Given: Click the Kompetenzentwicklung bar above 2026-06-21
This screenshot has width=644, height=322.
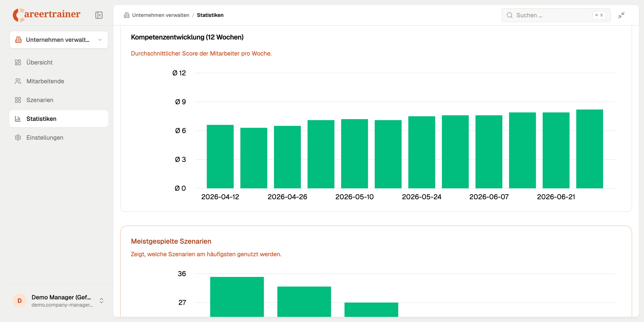Looking at the screenshot, I should [x=556, y=150].
